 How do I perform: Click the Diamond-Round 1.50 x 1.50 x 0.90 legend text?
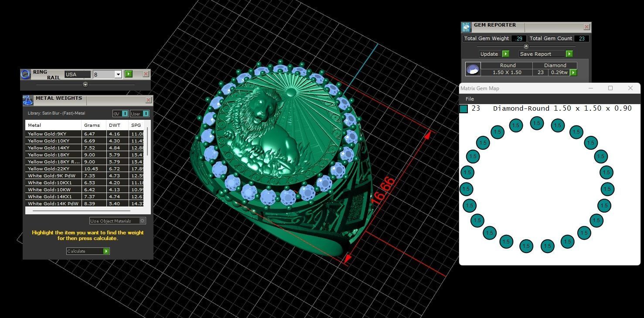tap(562, 108)
